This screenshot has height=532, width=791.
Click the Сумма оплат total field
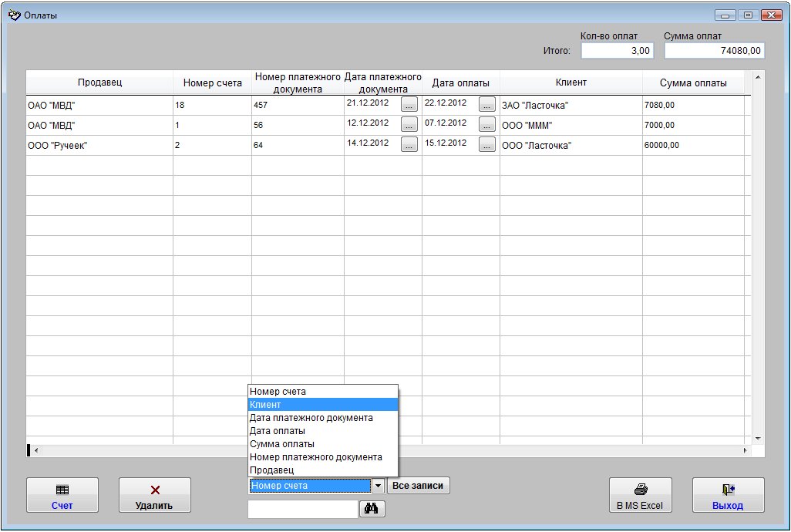tap(714, 51)
